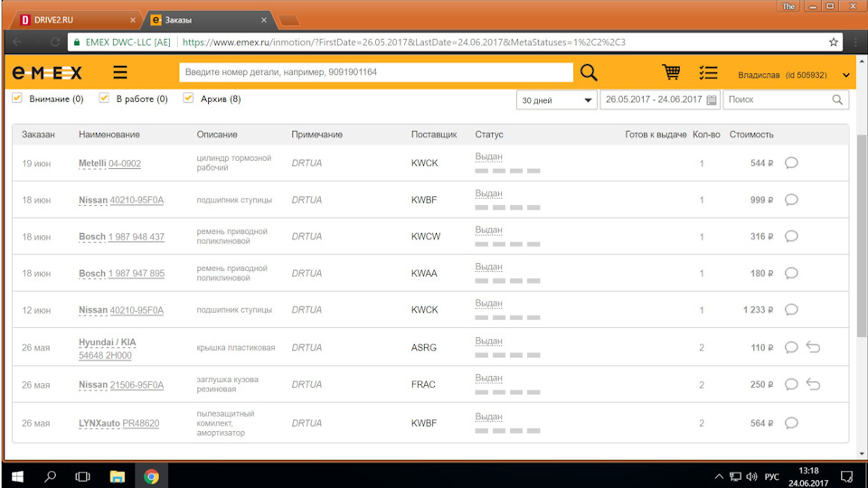Open part link Bosch 1 987 948 437
This screenshot has height=488, width=868.
click(x=121, y=236)
